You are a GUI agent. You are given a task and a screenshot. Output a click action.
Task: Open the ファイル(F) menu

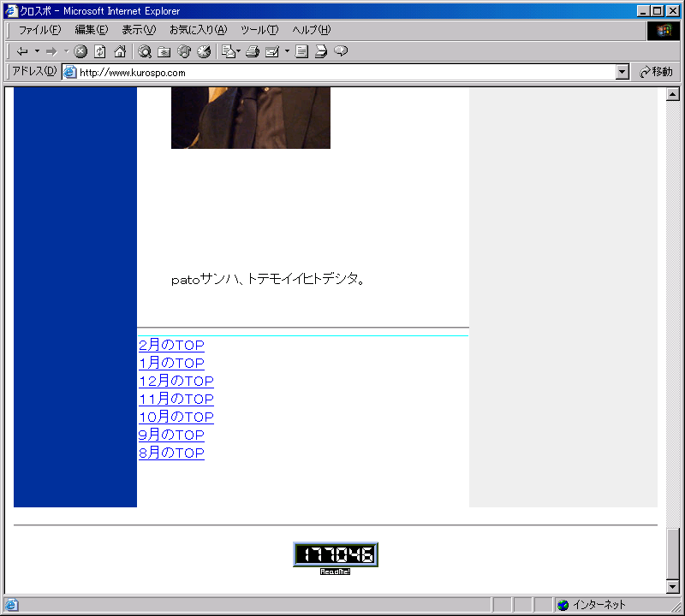click(x=39, y=30)
